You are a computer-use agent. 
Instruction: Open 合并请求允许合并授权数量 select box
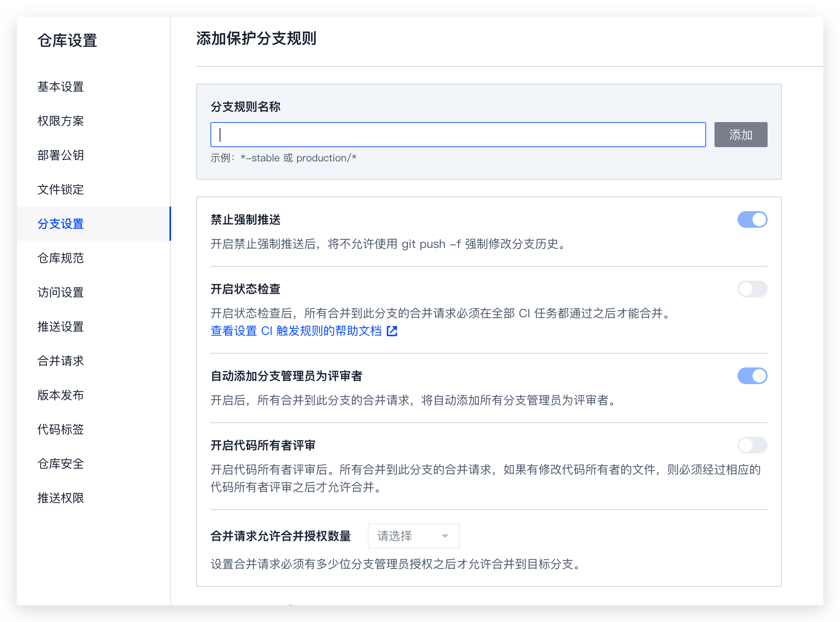coord(413,536)
